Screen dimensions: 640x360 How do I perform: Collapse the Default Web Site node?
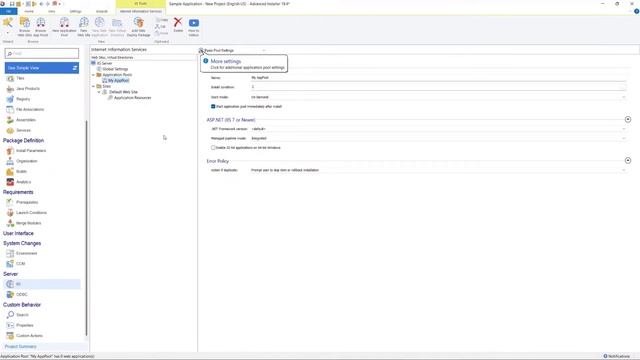click(x=99, y=92)
